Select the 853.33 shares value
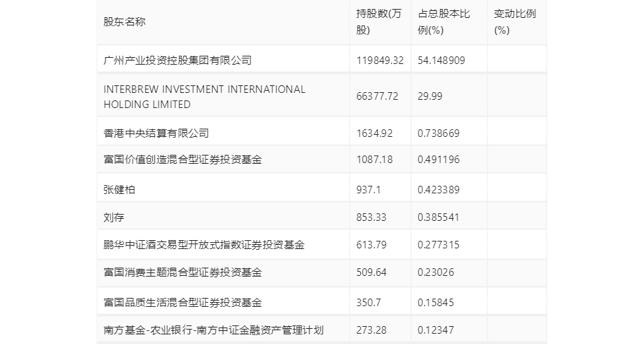Viewport: 644px width, 344px height. [371, 217]
